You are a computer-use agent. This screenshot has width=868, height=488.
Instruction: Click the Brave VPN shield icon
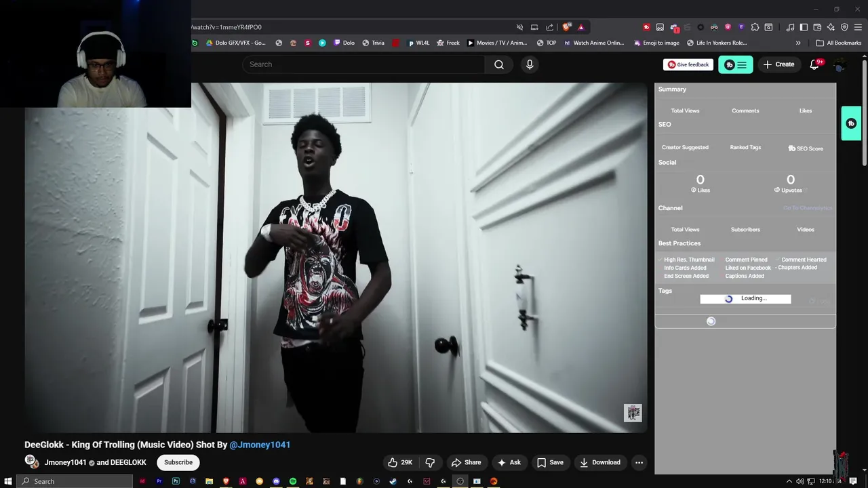click(x=844, y=27)
